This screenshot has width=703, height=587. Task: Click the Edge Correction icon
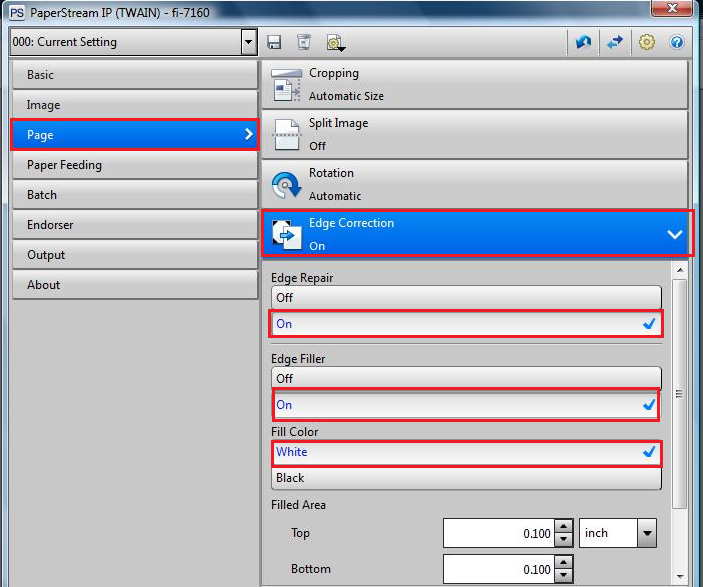[x=287, y=234]
